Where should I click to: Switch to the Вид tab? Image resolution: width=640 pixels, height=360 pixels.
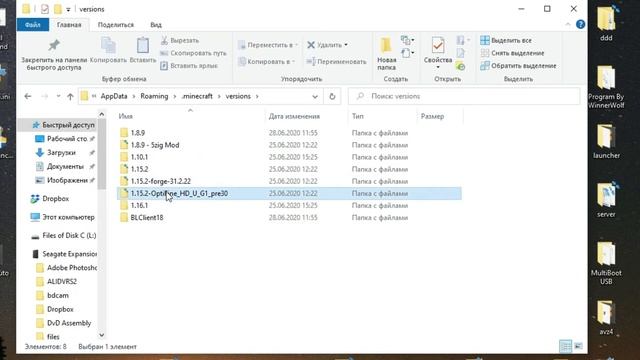click(x=156, y=24)
